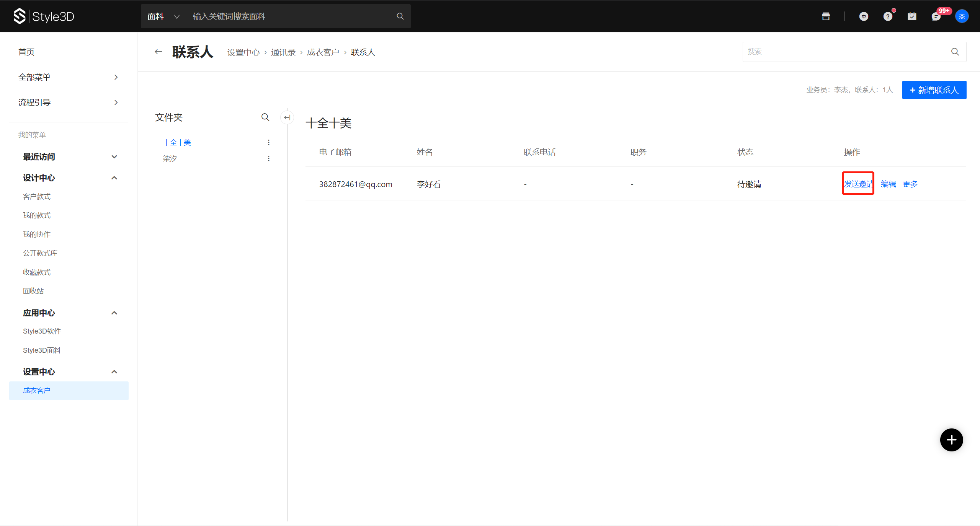Image resolution: width=980 pixels, height=526 pixels.
Task: Open the messages icon with 99+ badge
Action: pos(936,16)
